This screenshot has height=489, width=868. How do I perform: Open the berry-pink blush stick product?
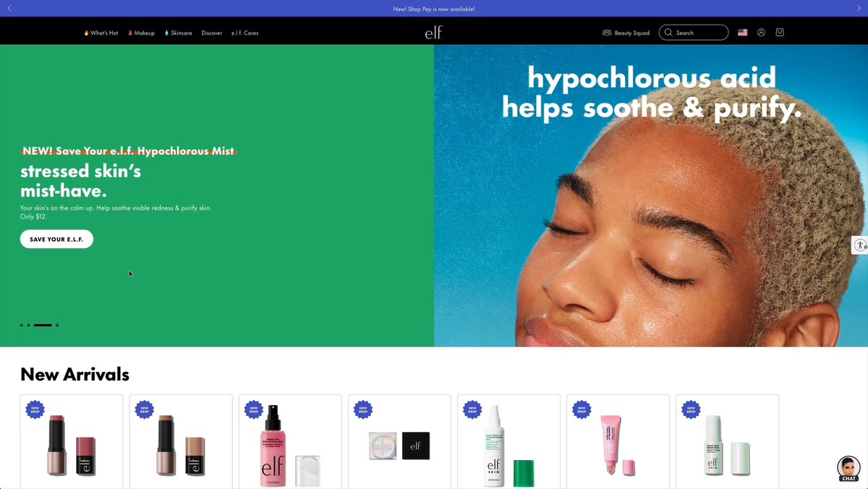pos(72,441)
